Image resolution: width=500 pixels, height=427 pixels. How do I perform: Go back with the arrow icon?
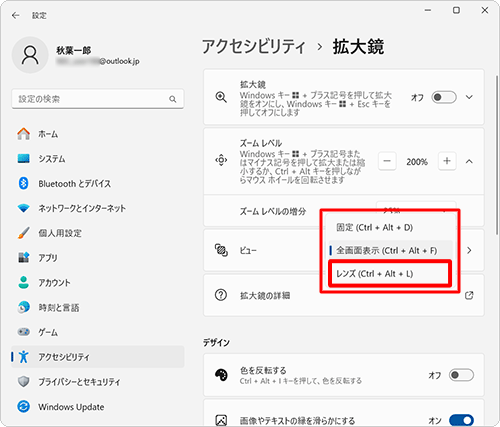point(15,15)
